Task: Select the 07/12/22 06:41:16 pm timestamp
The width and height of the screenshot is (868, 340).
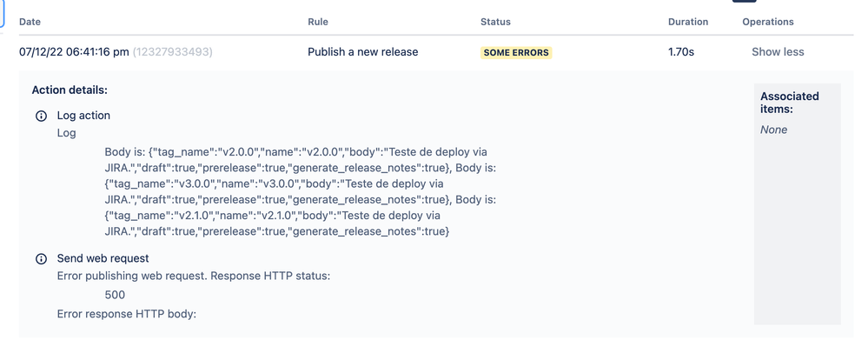Action: (x=74, y=52)
